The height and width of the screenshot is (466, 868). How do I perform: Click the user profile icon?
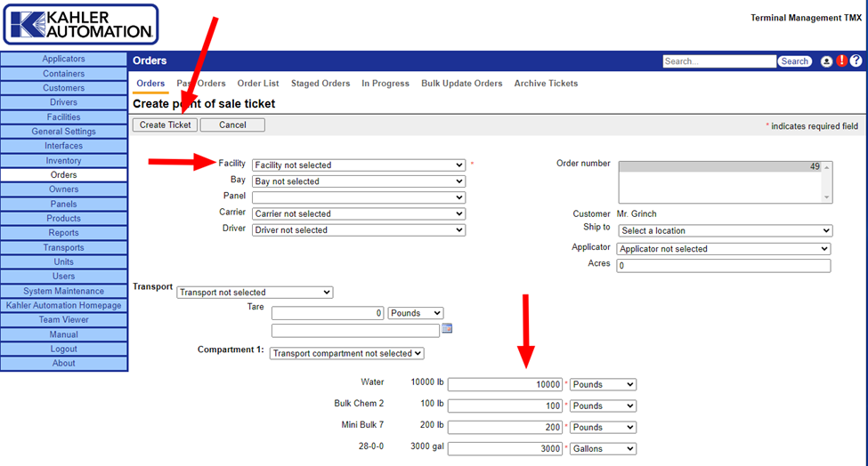tap(826, 61)
